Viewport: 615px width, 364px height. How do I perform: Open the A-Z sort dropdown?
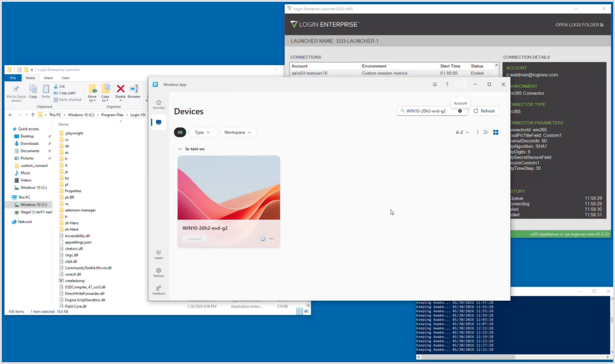click(x=462, y=132)
